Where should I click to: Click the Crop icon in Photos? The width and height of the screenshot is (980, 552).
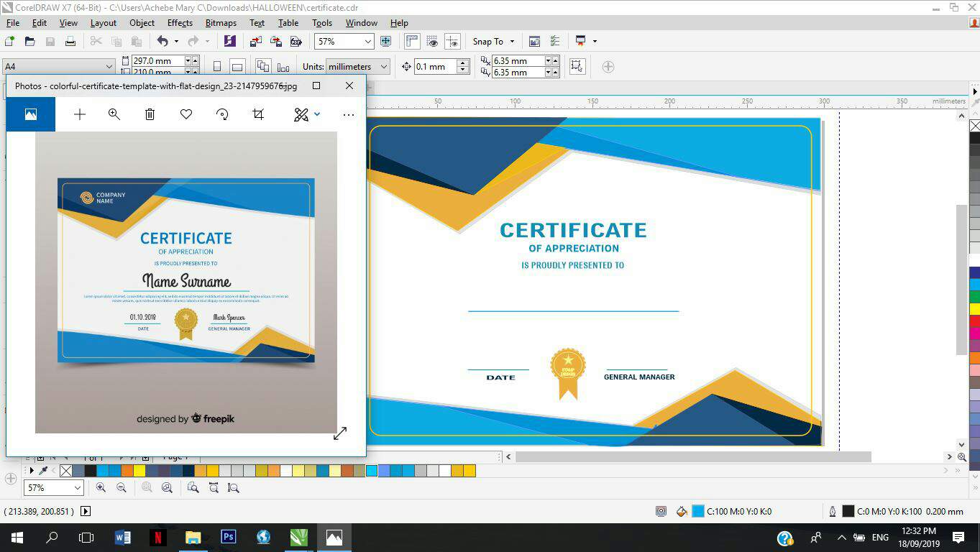[258, 114]
